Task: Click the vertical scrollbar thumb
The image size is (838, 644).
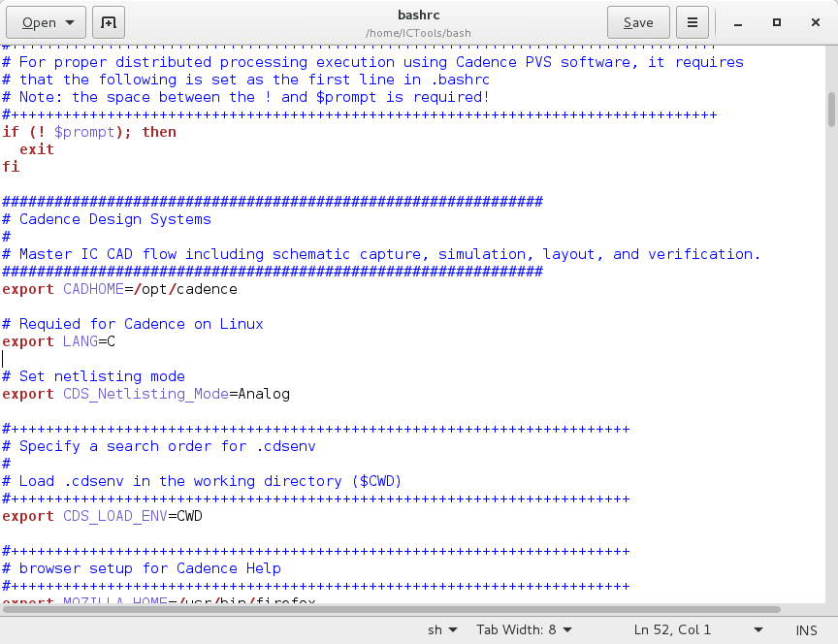Action: (831, 110)
